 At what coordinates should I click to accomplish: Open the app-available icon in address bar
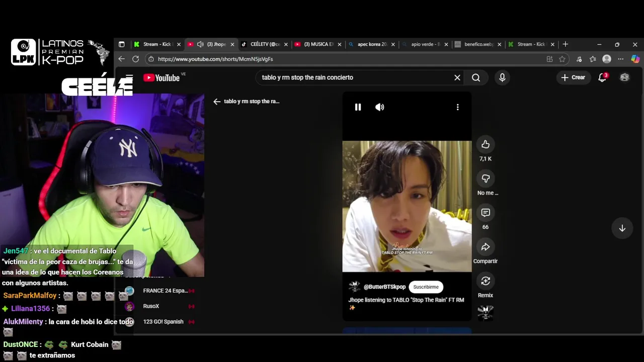coord(549,59)
